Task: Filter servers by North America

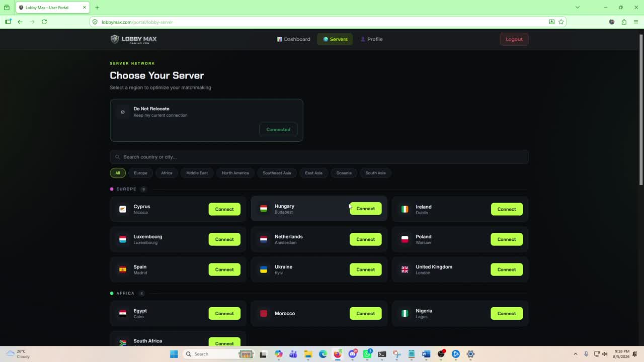Action: tap(235, 173)
